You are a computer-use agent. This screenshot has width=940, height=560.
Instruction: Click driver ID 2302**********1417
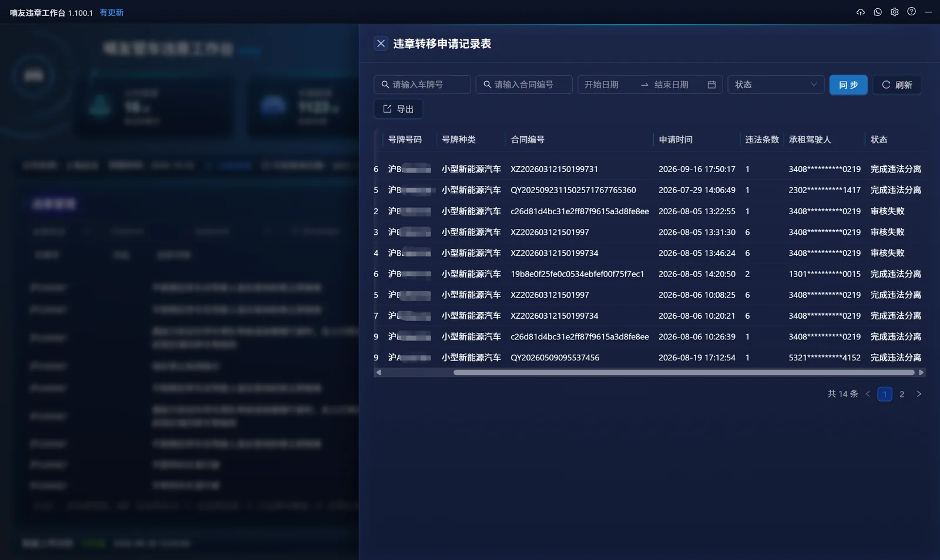(x=824, y=190)
